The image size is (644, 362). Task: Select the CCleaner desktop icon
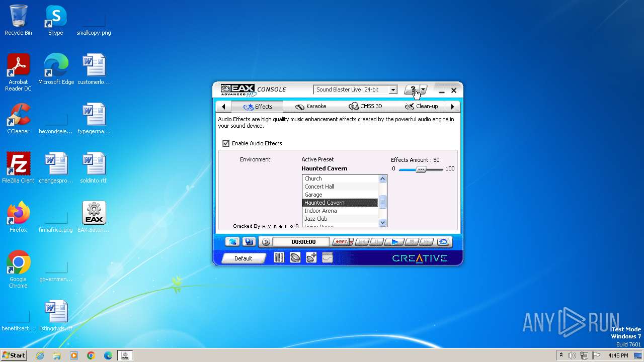coord(18,119)
